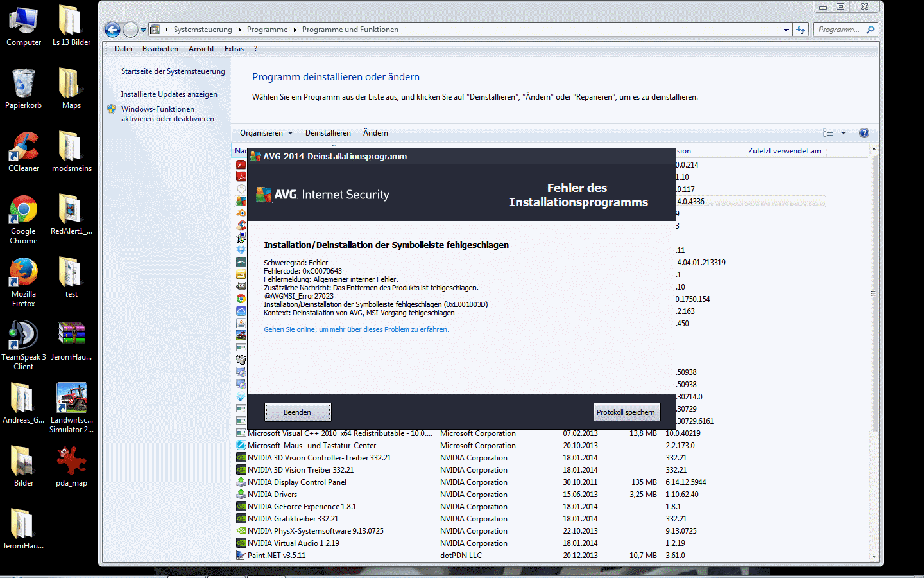Click the NVIDIA Drivers row icon
The image size is (924, 578).
[241, 495]
